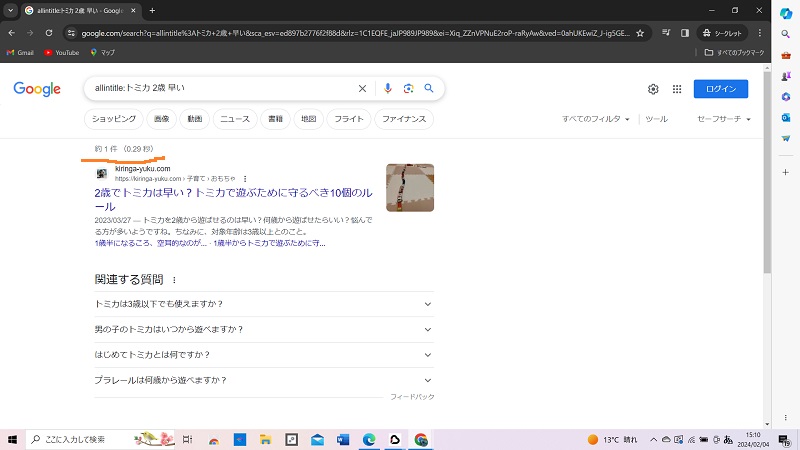This screenshot has width=800, height=450.
Task: Click the Chrome address bar URL
Action: pyautogui.click(x=355, y=33)
